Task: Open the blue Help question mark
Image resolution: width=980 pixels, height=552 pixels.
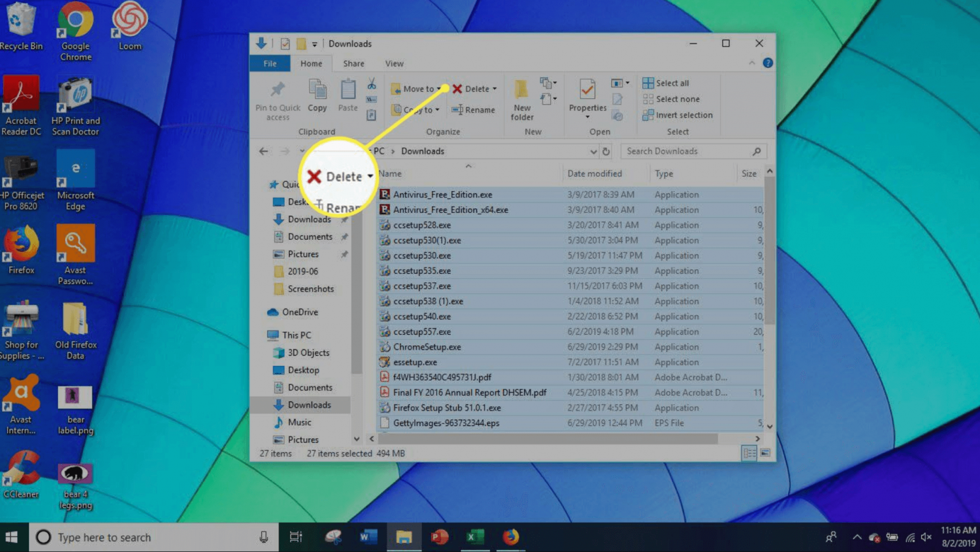Action: point(767,63)
